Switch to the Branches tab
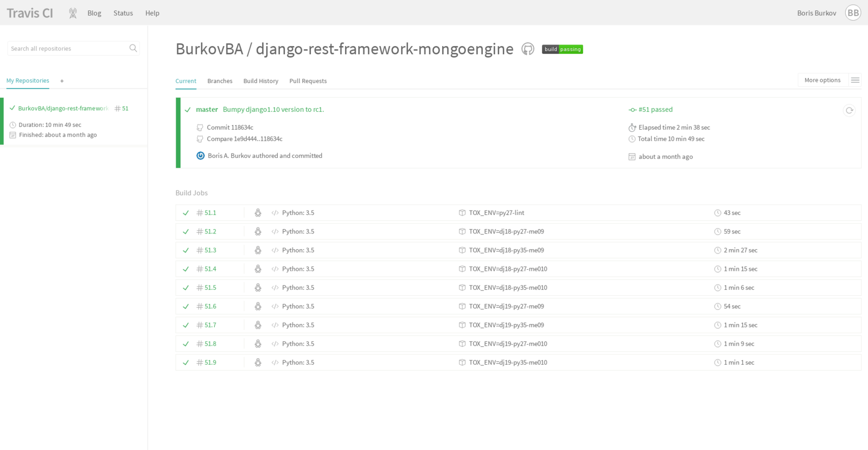This screenshot has height=450, width=868. click(220, 81)
